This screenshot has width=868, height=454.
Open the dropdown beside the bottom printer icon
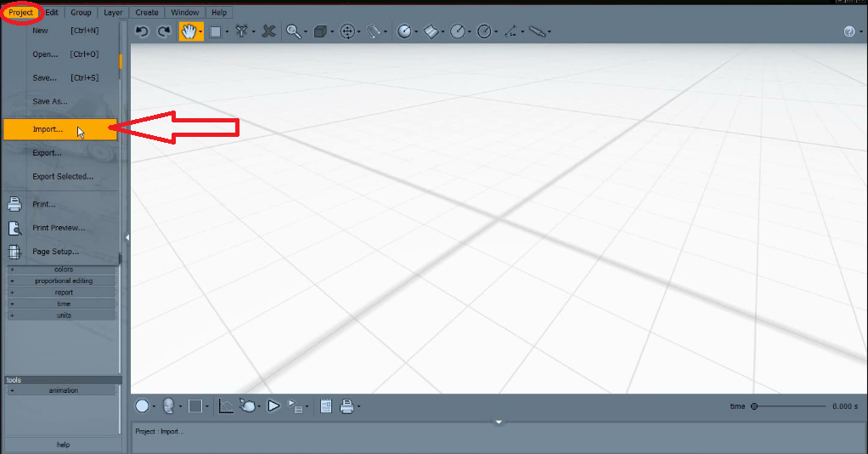click(x=358, y=407)
